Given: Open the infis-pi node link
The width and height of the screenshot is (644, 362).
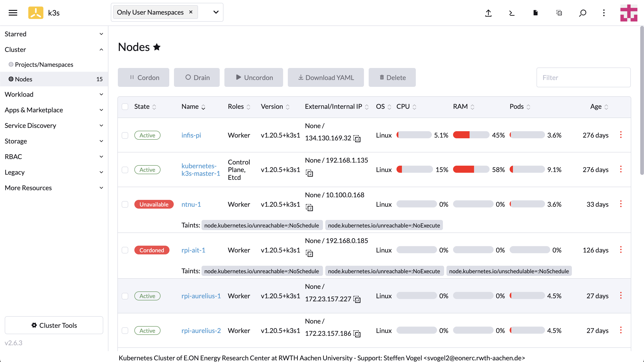Looking at the screenshot, I should (191, 135).
